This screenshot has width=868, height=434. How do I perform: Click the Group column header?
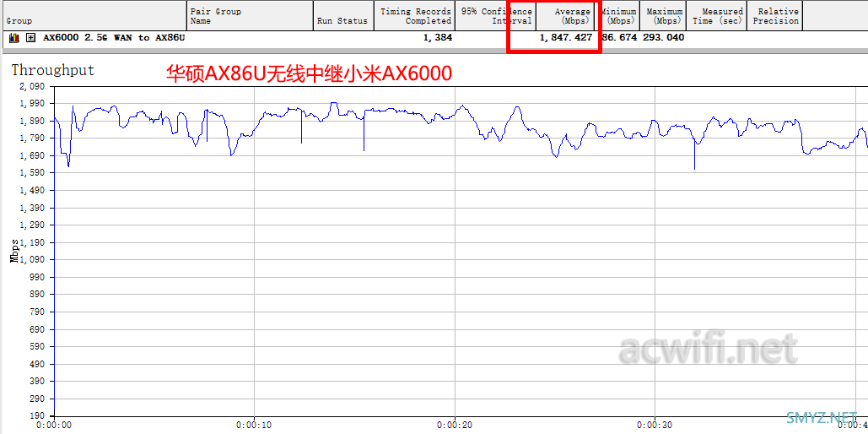pyautogui.click(x=94, y=16)
